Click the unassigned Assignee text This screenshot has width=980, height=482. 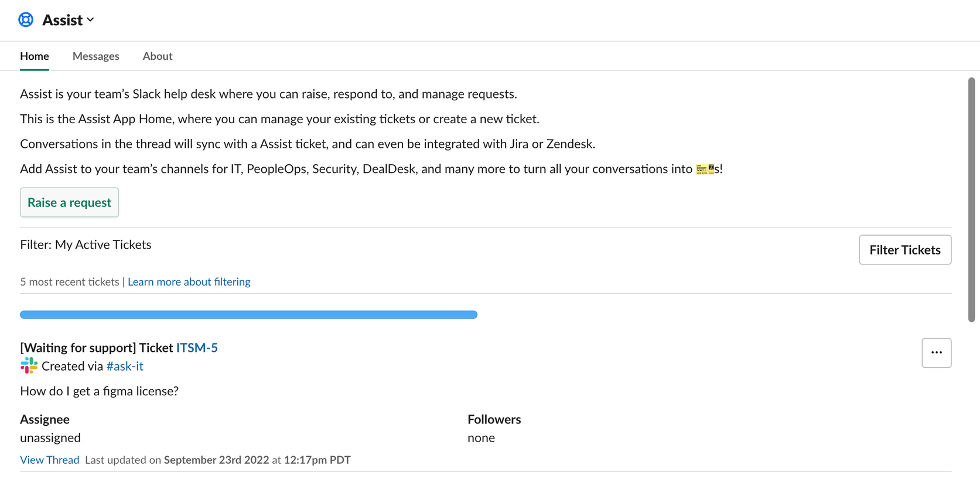50,437
